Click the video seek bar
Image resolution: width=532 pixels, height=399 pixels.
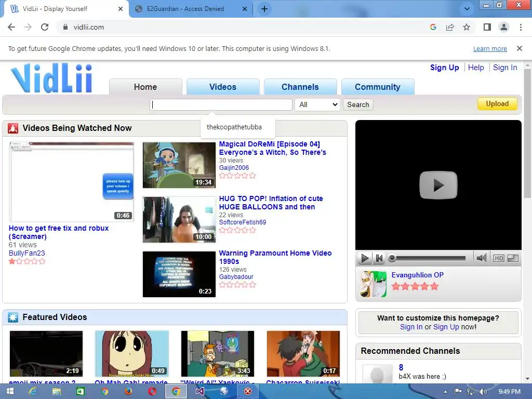(428, 259)
